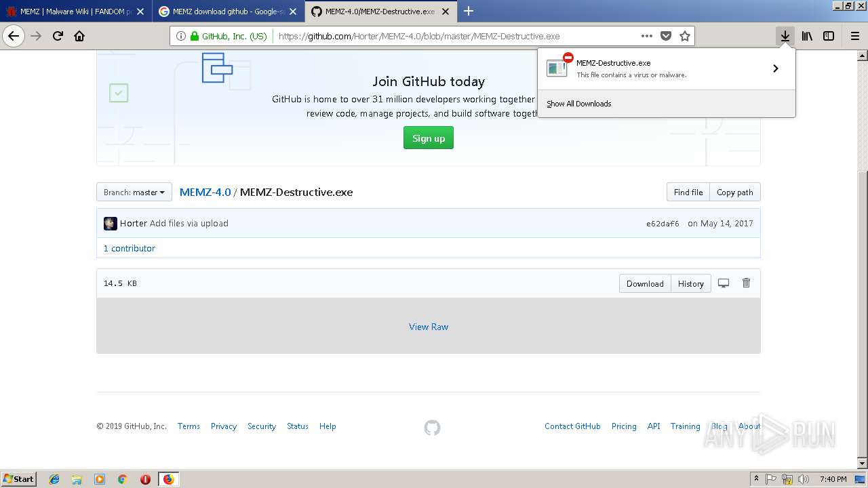Open the Security footer link
Viewport: 868px width, 488px height.
262,426
